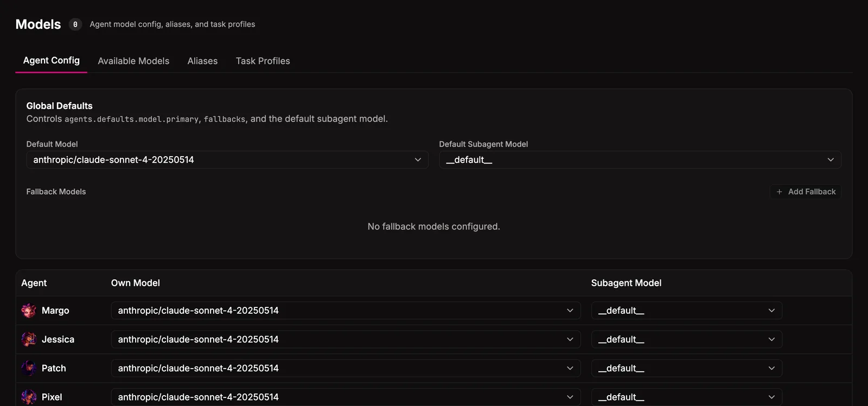
Task: Click the Models count badge
Action: (x=75, y=24)
